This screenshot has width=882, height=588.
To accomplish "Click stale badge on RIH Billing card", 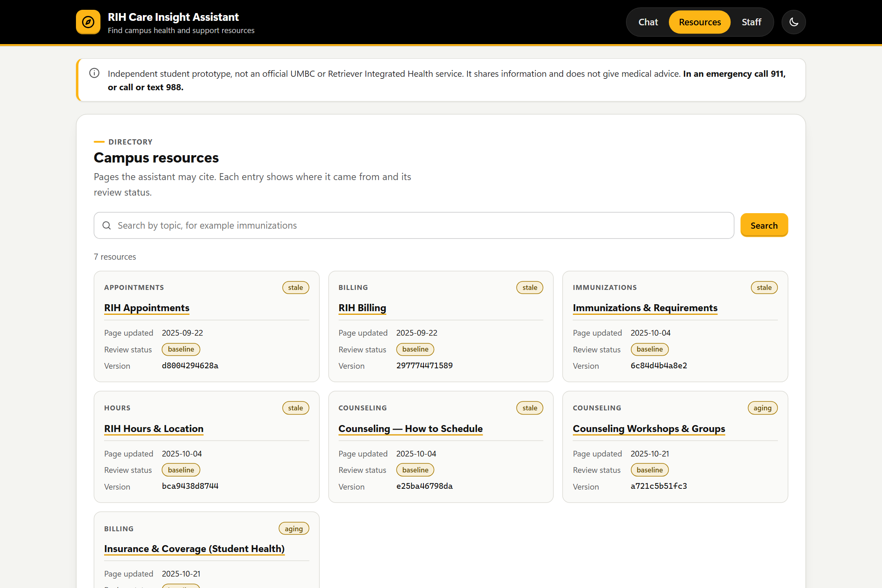I will point(530,287).
